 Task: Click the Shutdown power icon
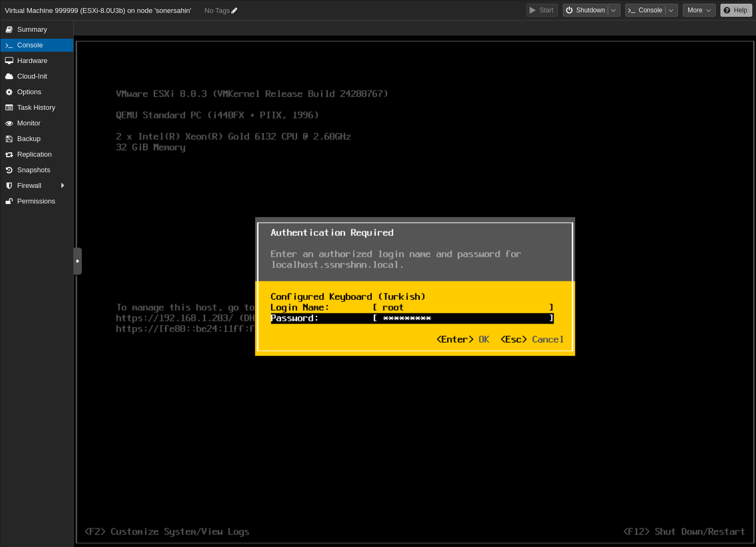coord(569,10)
